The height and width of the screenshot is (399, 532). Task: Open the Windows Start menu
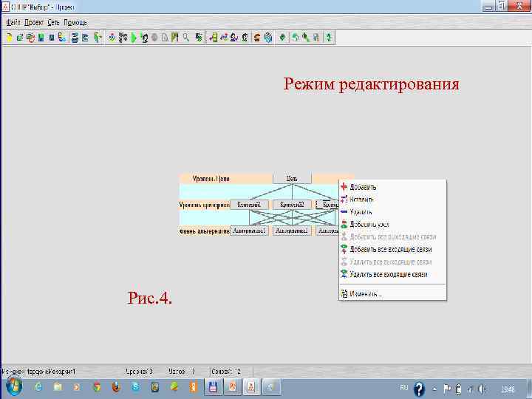click(13, 386)
